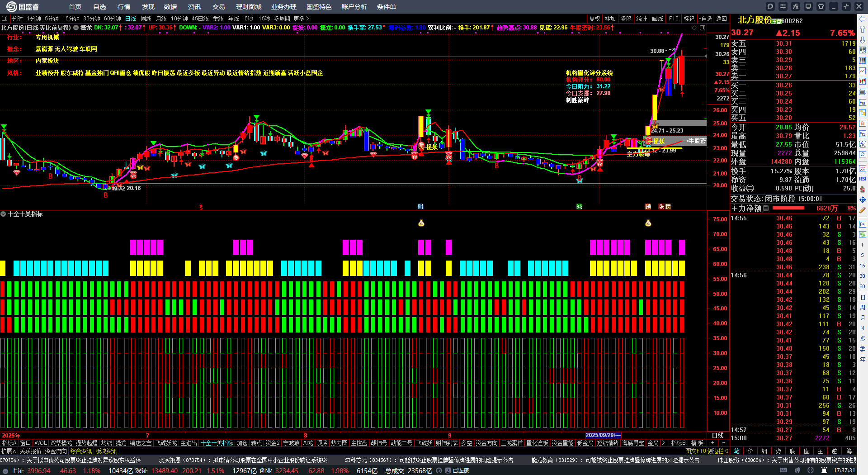Open the message chat bubble icon
The width and height of the screenshot is (868, 475).
point(770,6)
